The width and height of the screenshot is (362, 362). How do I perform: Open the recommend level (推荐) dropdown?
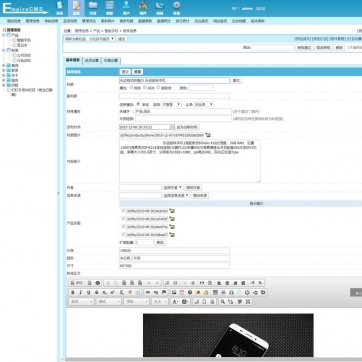pos(171,104)
